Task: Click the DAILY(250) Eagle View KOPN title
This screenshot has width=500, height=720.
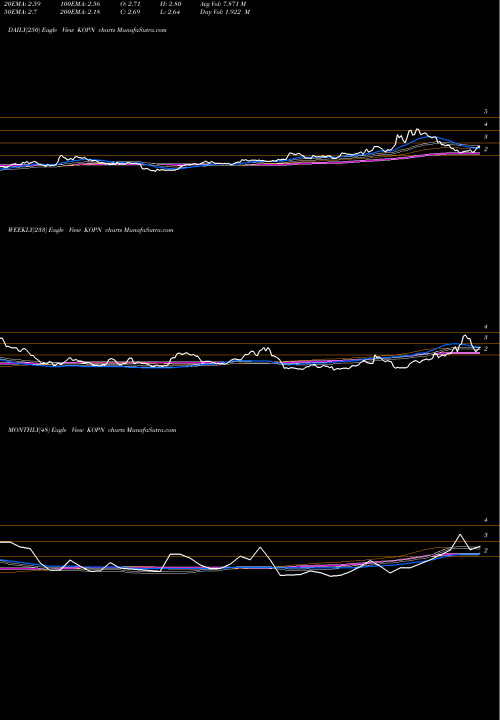Action: 87,30
